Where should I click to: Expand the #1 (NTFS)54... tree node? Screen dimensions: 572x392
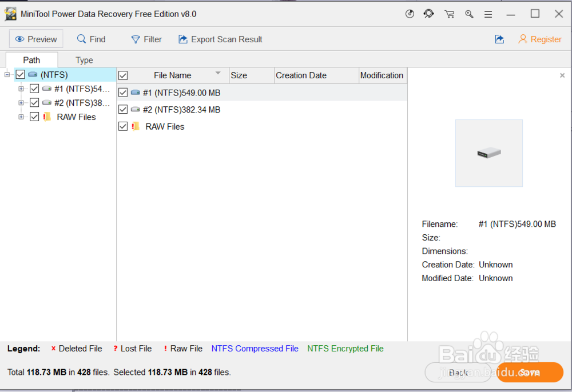click(21, 89)
